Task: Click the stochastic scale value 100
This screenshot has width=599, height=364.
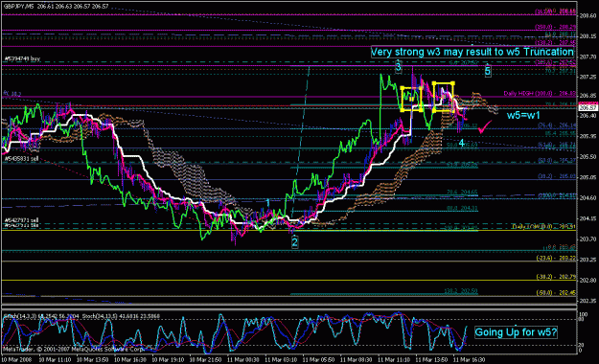Action: point(584,314)
